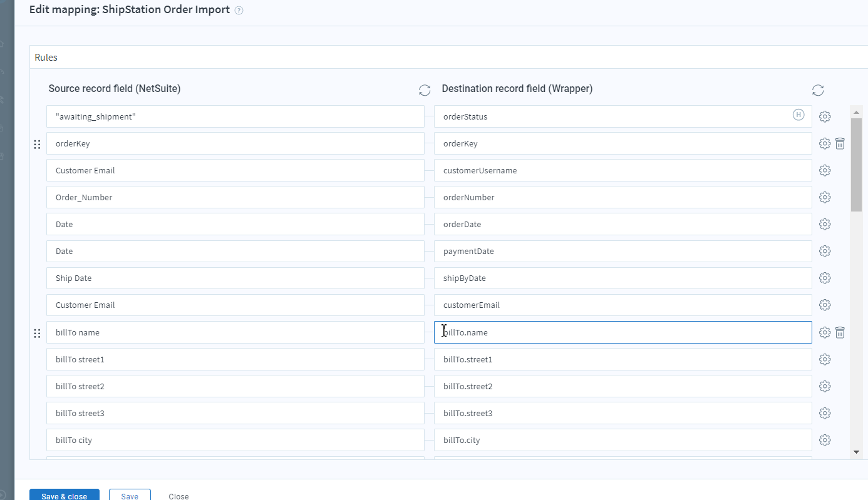Image resolution: width=868 pixels, height=500 pixels.
Task: Click Order_Number source field
Action: point(235,197)
